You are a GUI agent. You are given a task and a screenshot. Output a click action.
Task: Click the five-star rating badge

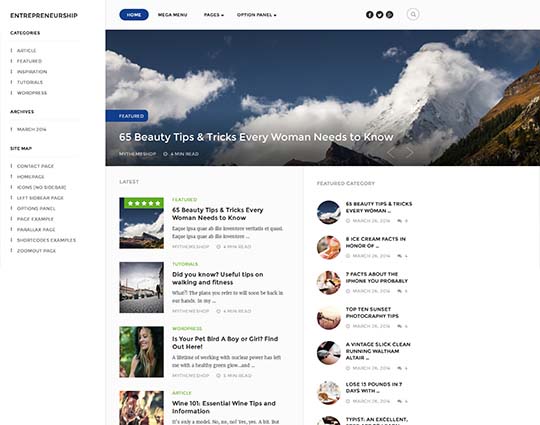(144, 203)
